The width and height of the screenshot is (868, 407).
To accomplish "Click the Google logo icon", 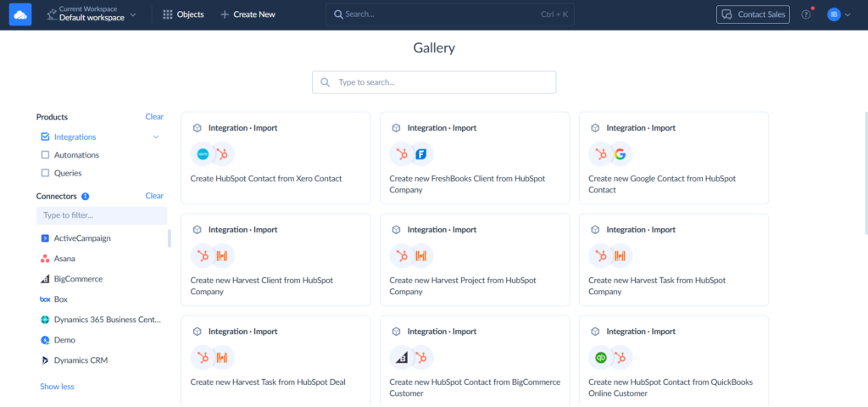I will pyautogui.click(x=620, y=154).
